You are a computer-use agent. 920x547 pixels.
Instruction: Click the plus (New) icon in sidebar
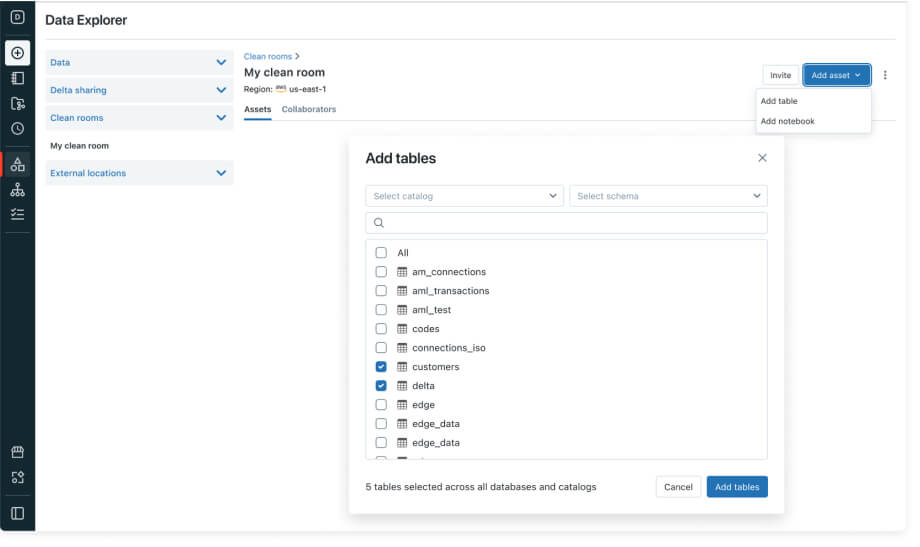(x=17, y=53)
